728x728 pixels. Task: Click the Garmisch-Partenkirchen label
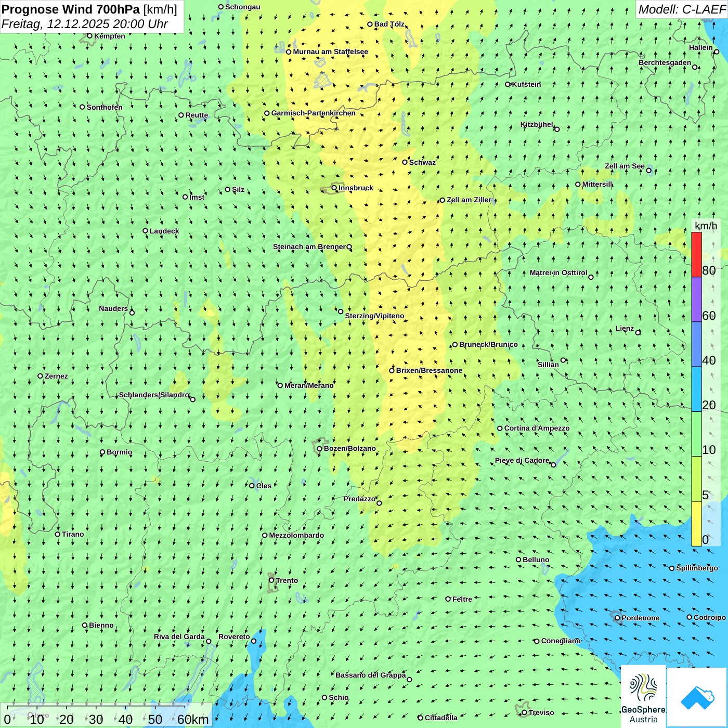314,113
